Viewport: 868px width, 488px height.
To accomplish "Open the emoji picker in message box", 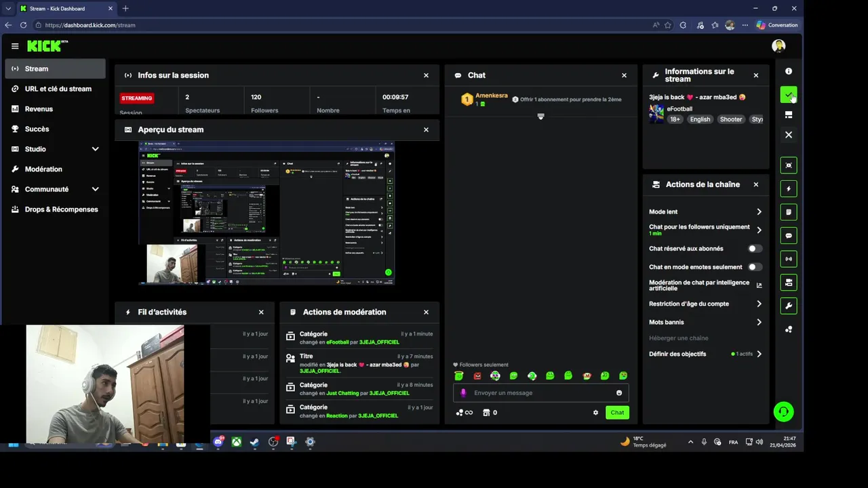I will pos(619,393).
